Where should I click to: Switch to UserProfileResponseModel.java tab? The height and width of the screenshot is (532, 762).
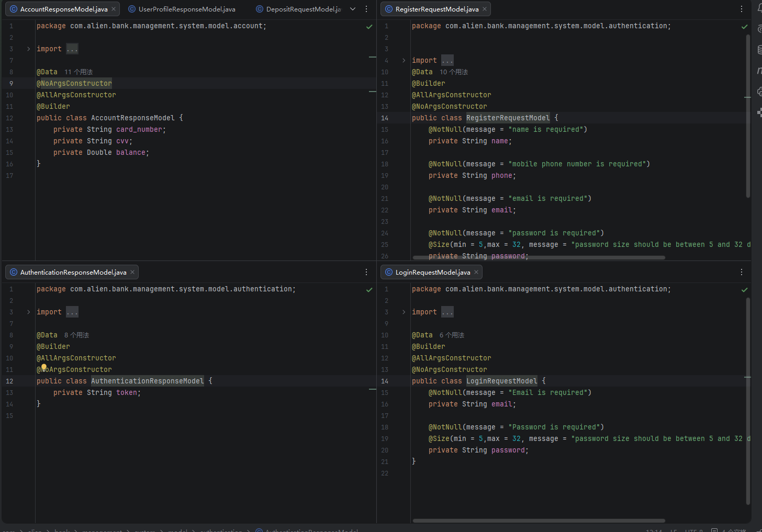click(182, 9)
